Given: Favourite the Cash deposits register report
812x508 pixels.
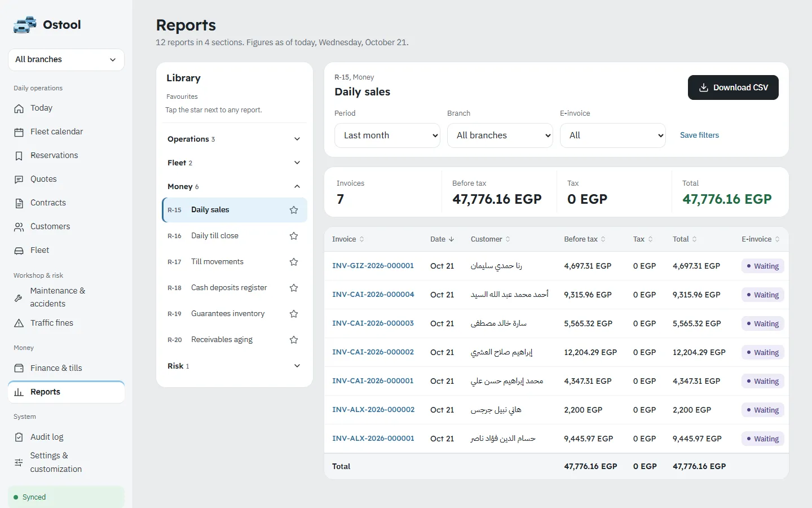Looking at the screenshot, I should 294,288.
